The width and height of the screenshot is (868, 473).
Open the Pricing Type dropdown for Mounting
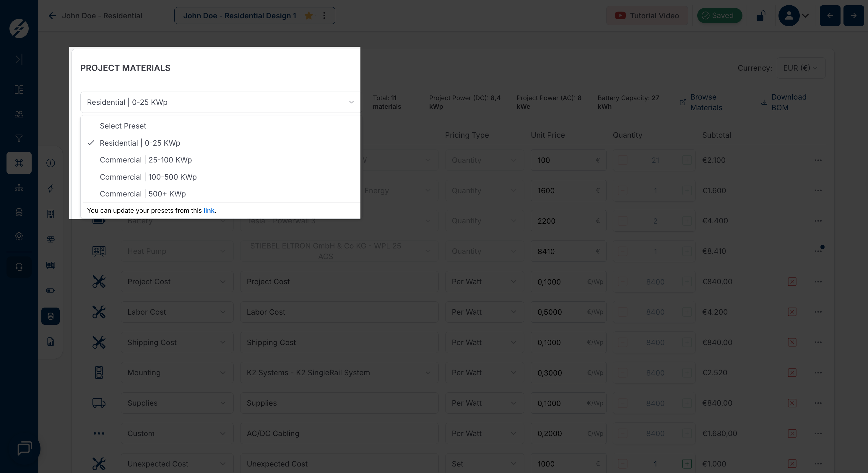pos(484,373)
